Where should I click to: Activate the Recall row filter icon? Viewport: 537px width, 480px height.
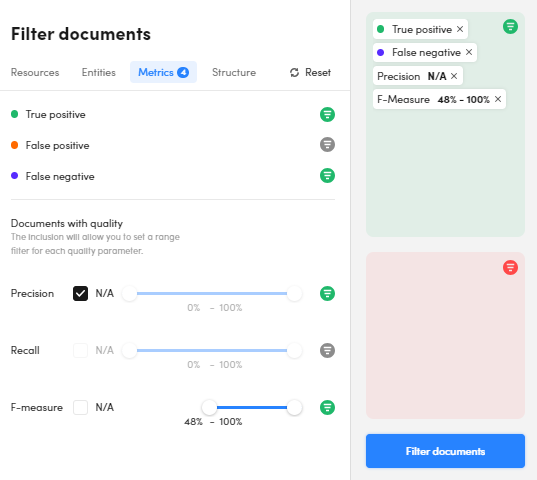point(327,351)
